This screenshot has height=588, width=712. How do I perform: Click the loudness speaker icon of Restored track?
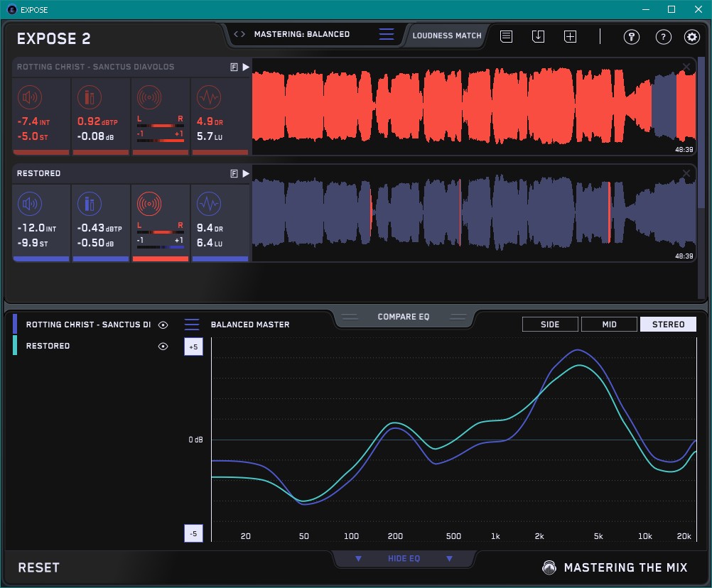tap(29, 205)
